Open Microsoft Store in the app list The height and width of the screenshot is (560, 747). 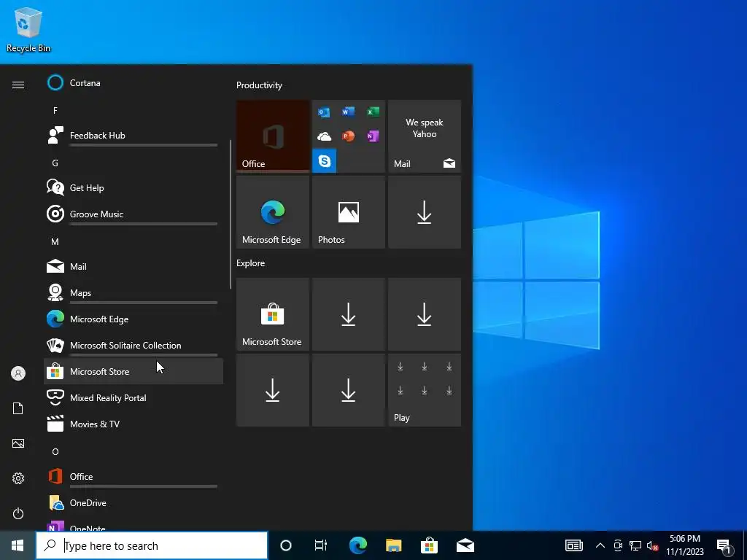pos(133,371)
